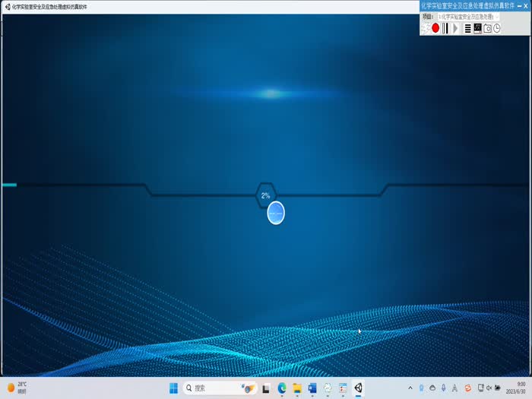Open the Windows Start menu
Viewport: 532px width, 399px height.
tap(173, 388)
